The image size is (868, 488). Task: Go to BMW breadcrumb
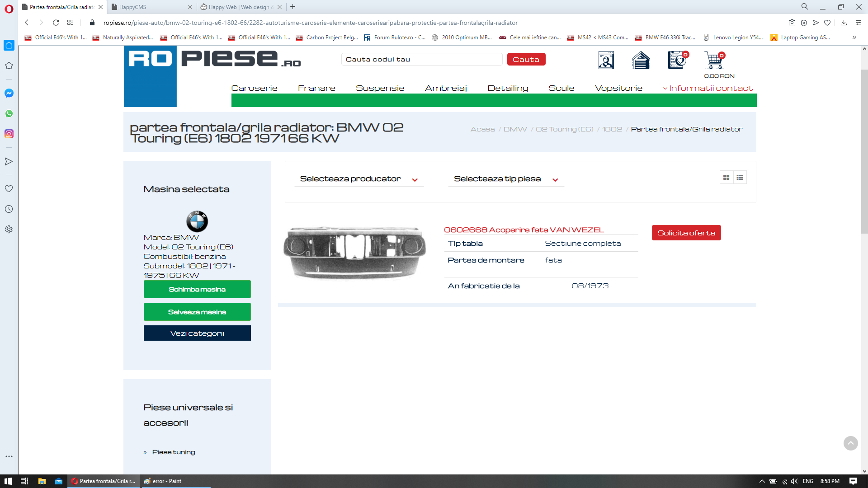[515, 129]
